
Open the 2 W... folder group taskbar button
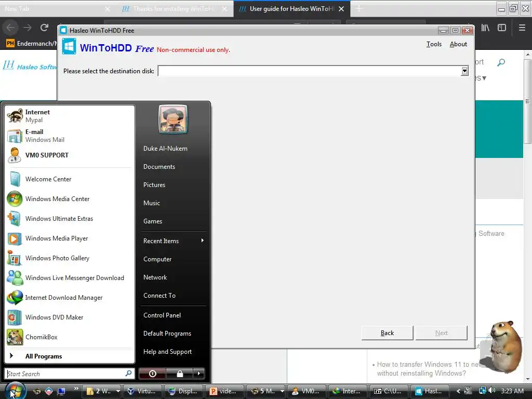coord(101,391)
